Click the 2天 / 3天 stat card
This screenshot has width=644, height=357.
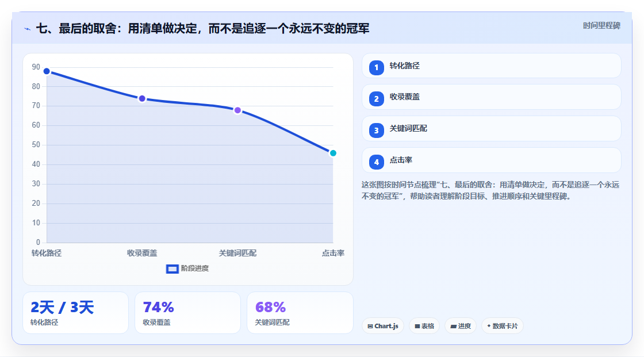click(x=75, y=313)
